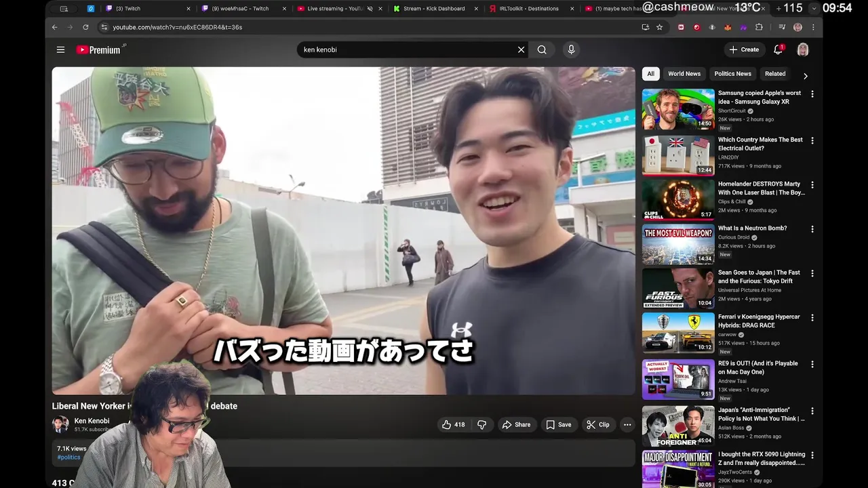Open the install/cast icon in address bar
This screenshot has height=488, width=868.
[645, 27]
